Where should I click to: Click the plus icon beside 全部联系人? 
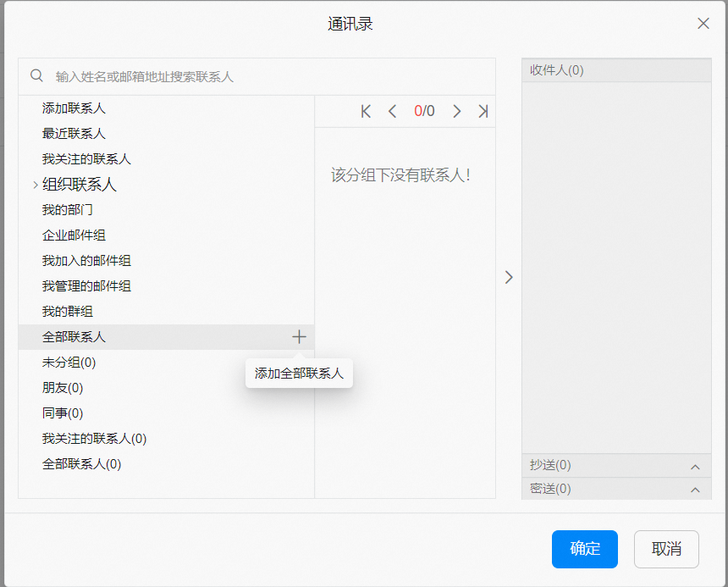tap(299, 336)
